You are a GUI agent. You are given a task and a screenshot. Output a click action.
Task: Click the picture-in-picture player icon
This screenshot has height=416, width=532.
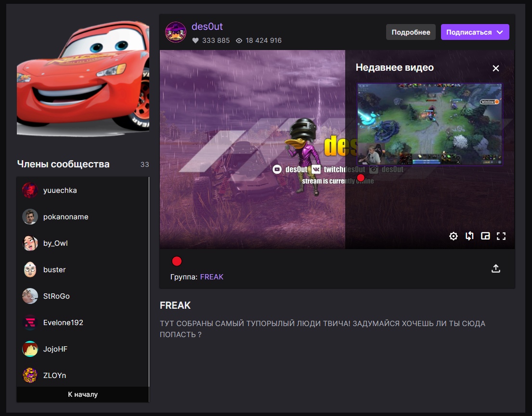[x=485, y=236]
